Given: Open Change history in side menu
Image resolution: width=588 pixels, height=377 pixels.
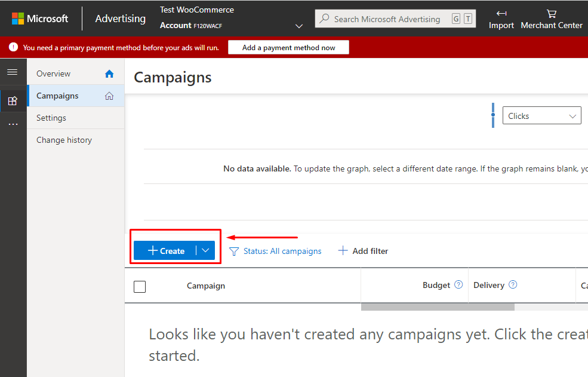Looking at the screenshot, I should point(76,140).
